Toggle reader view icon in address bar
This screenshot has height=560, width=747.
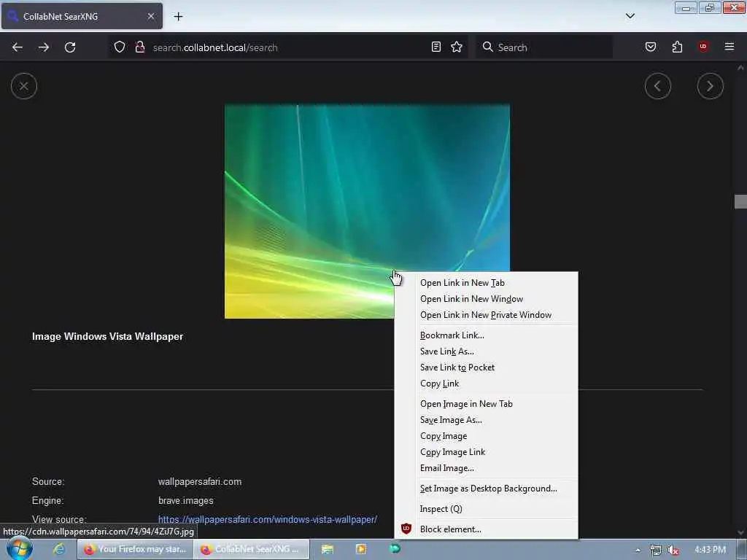pyautogui.click(x=436, y=47)
